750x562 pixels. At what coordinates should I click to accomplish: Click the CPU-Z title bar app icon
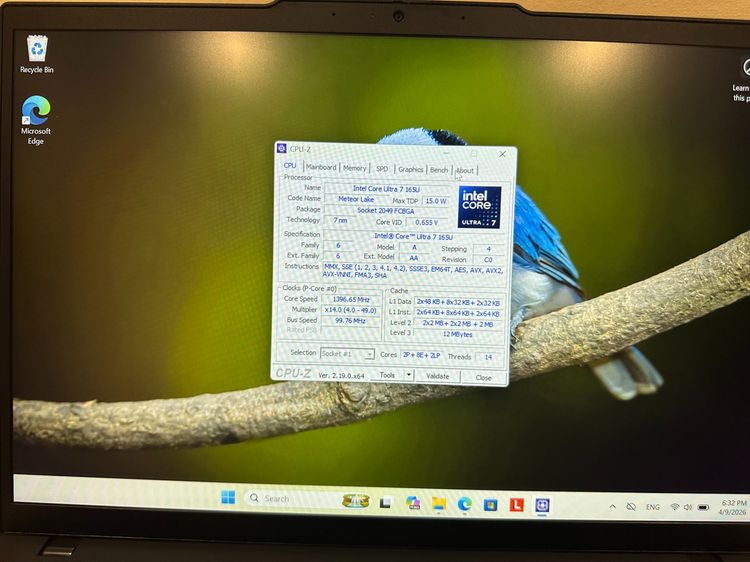pyautogui.click(x=282, y=148)
